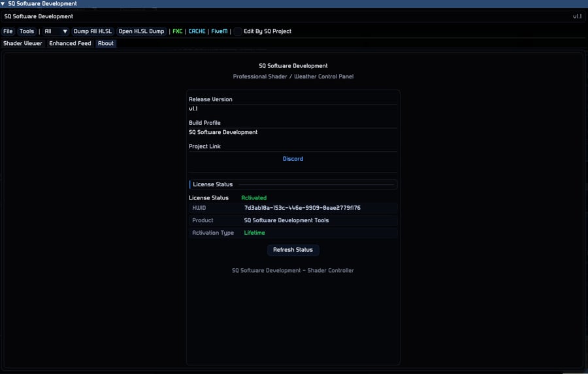Select the FiveM label in toolbar
588x374 pixels.
220,31
